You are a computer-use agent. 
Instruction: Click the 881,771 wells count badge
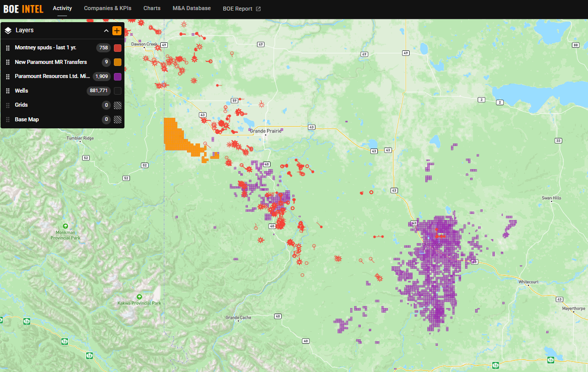pos(99,91)
